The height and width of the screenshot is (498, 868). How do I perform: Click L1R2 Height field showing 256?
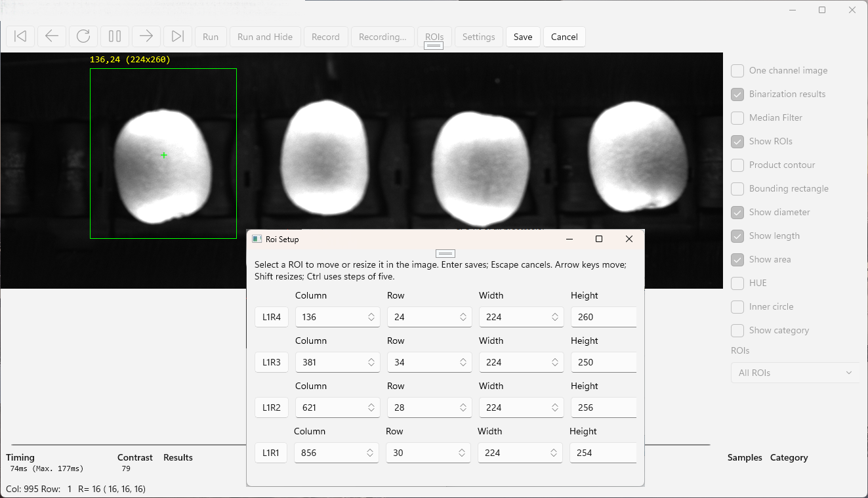[604, 407]
